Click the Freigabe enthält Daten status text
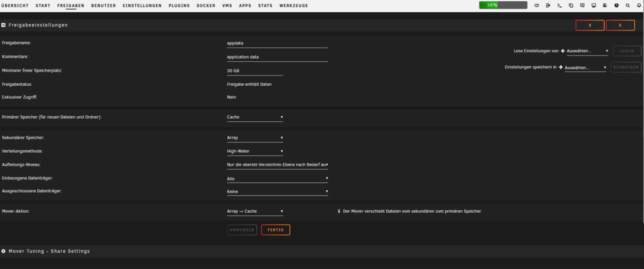Screen dimensions: 644x269 coord(249,85)
